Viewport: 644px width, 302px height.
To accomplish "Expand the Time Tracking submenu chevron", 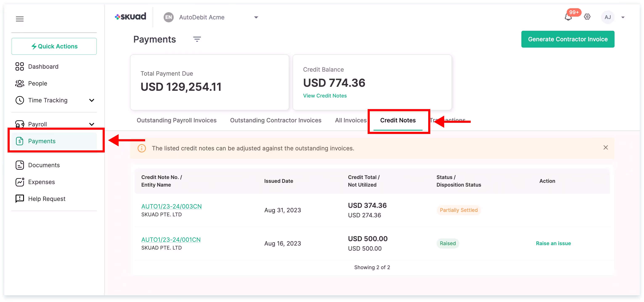I will 92,100.
